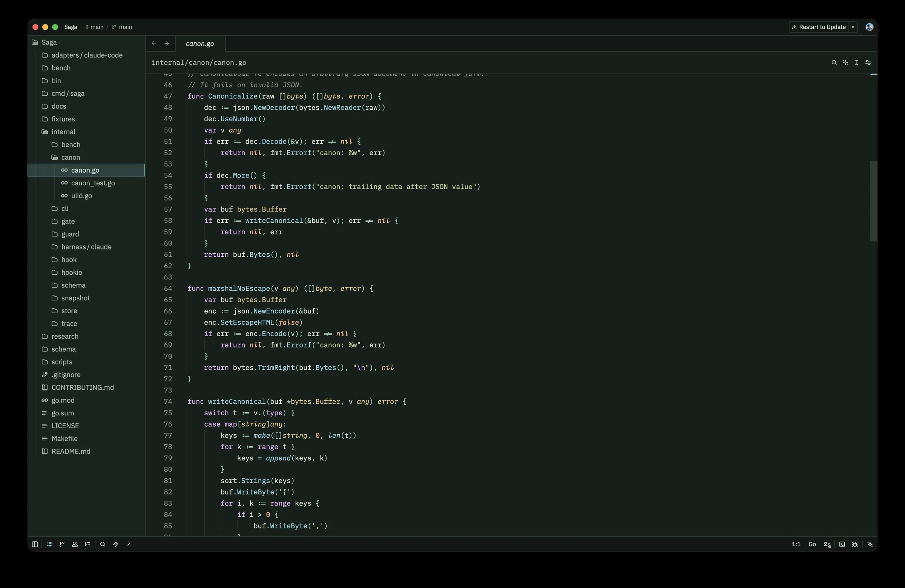
Task: Open canon_test.go in the file tree
Action: 86,183
